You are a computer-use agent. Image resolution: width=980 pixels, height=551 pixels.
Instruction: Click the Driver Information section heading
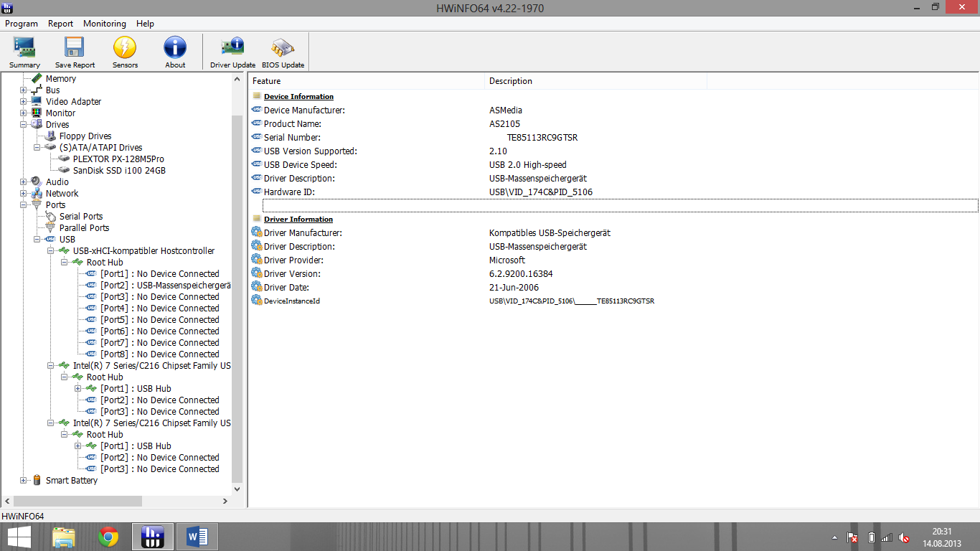[x=298, y=220]
